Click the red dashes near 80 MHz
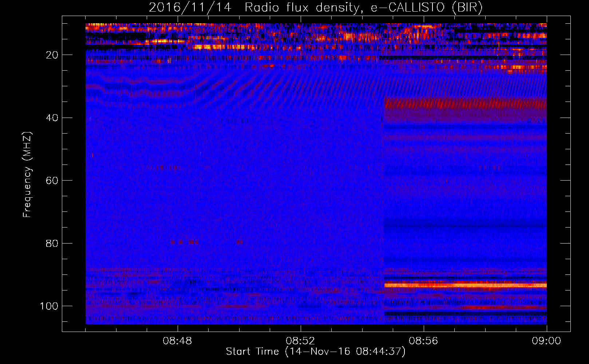Screen dimensions: 589x364 [x=207, y=242]
